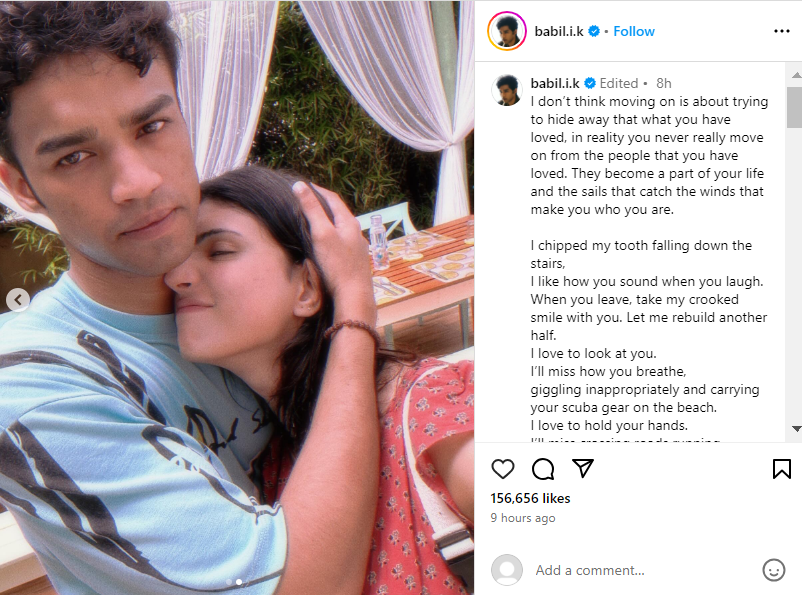
Task: Open babil.i.k username link in caption
Action: point(555,83)
